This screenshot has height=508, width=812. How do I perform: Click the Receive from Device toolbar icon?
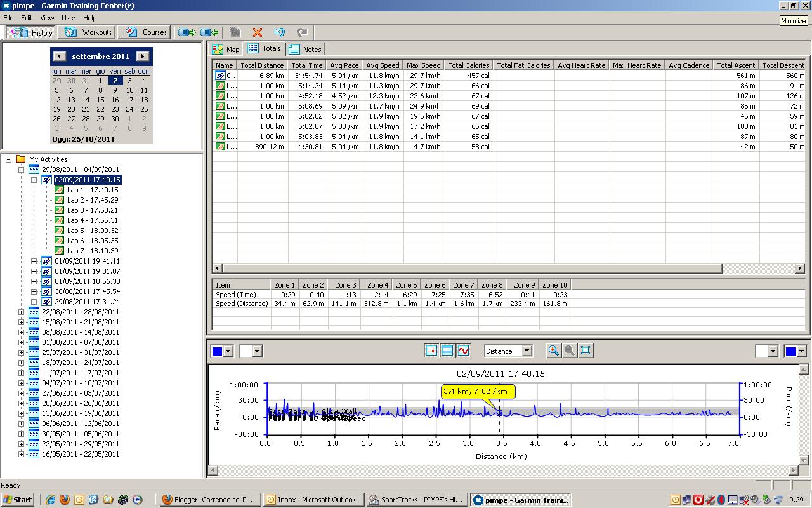point(209,32)
